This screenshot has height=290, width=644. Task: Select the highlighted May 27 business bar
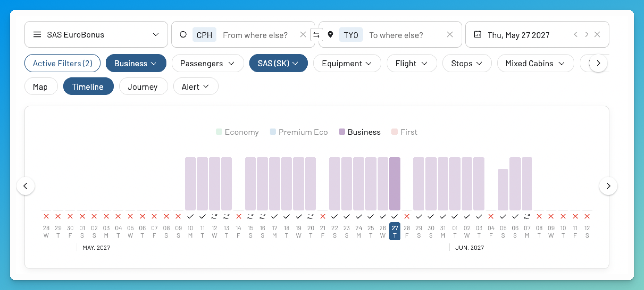pyautogui.click(x=395, y=184)
